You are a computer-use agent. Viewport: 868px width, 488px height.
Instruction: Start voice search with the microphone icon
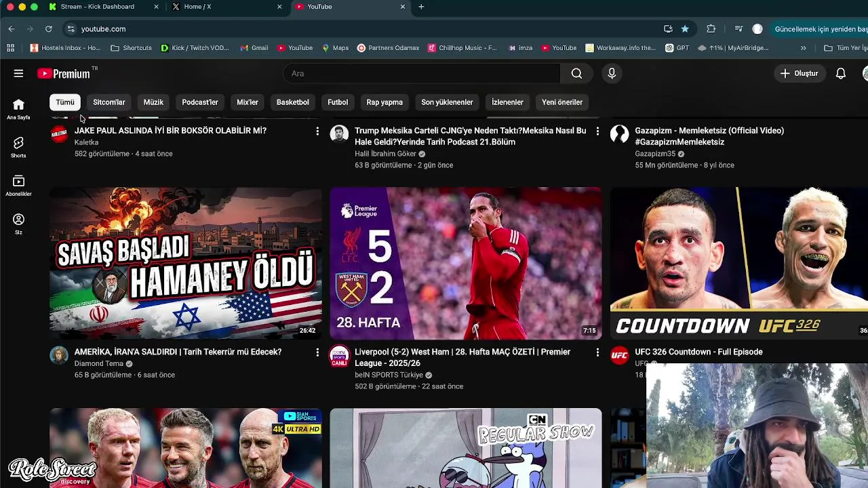612,73
